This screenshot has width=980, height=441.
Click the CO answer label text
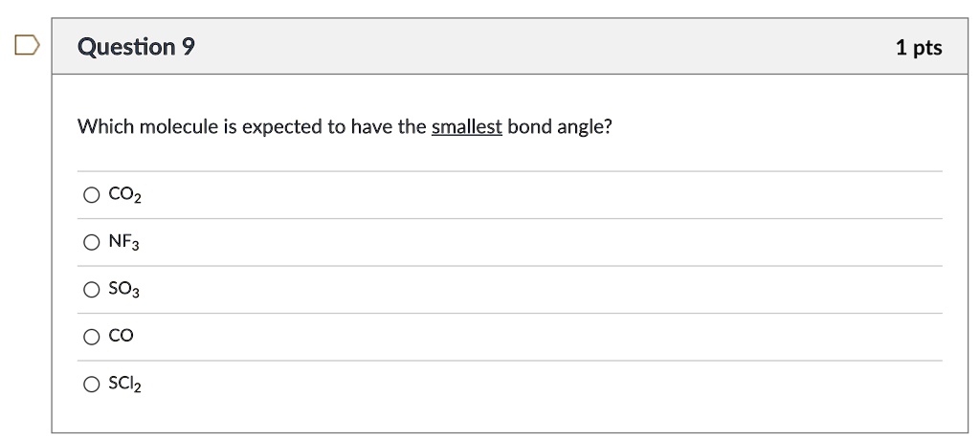[122, 337]
